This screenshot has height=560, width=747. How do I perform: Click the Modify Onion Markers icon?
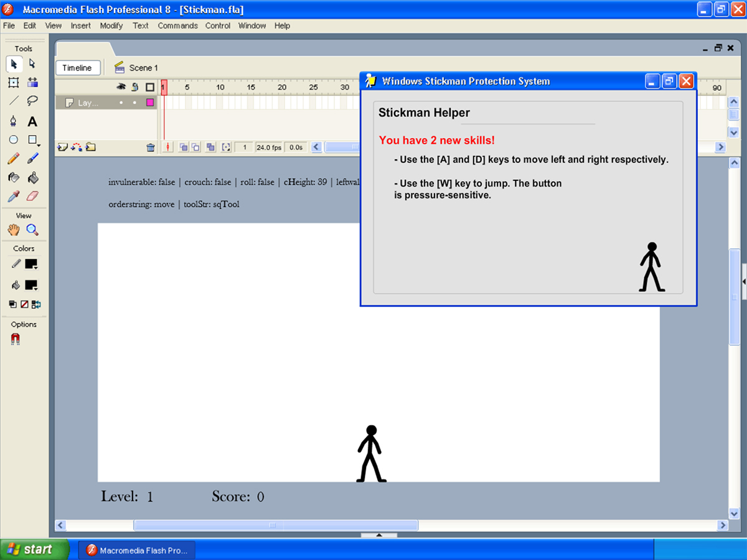pyautogui.click(x=226, y=147)
